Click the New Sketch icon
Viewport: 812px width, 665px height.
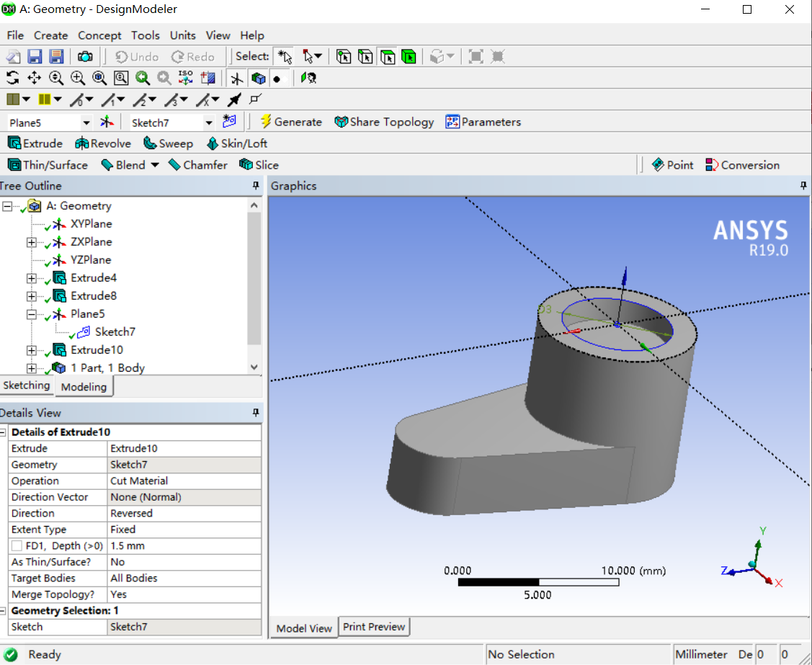[x=229, y=122]
